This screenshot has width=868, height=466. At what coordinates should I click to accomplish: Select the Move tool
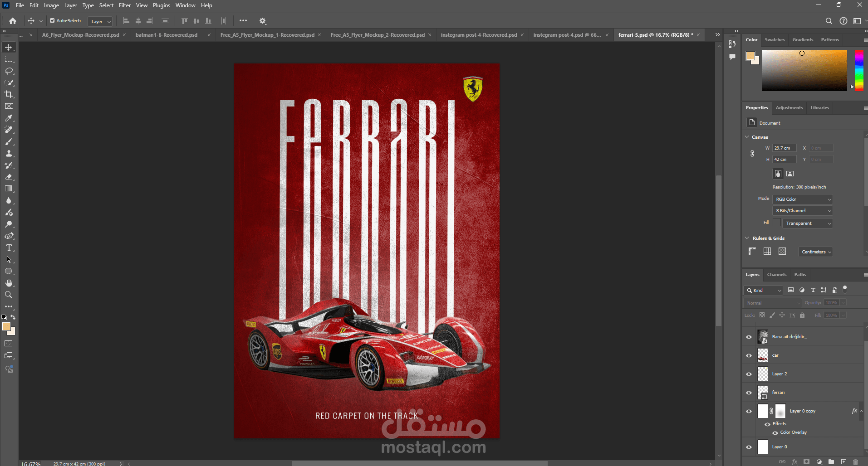(9, 47)
